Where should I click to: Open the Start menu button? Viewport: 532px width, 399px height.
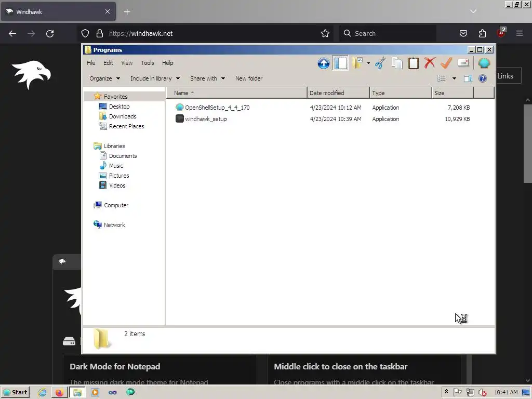[x=15, y=392]
